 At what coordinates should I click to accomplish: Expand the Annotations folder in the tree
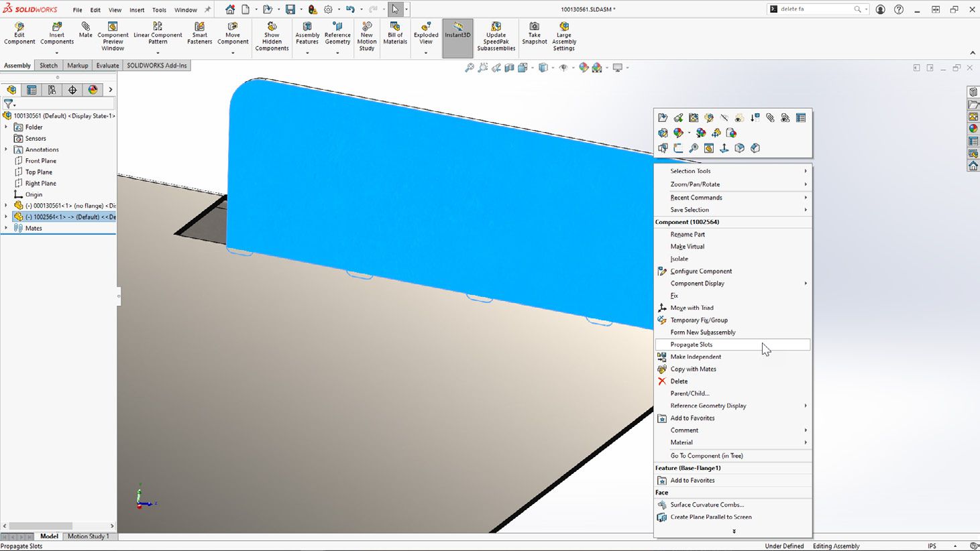pyautogui.click(x=5, y=149)
